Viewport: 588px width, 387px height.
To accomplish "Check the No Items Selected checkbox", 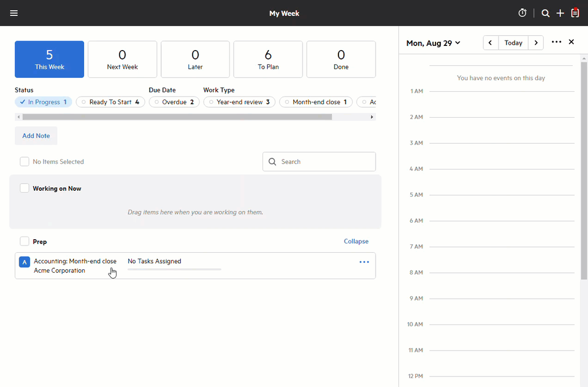I will pyautogui.click(x=25, y=161).
